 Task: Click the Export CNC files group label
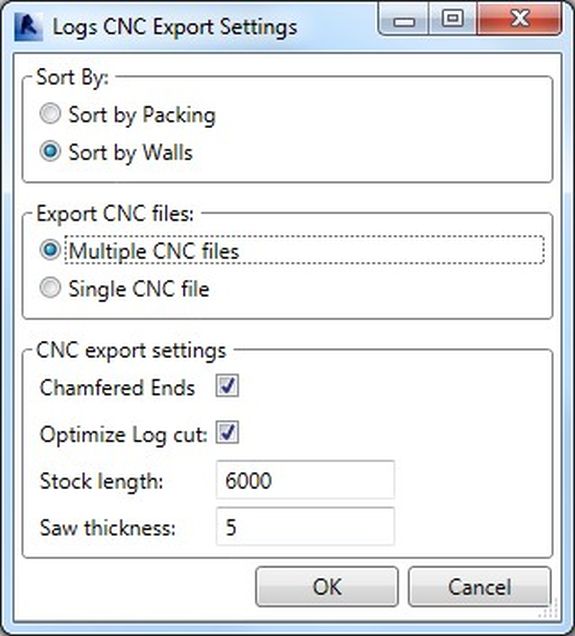click(115, 214)
